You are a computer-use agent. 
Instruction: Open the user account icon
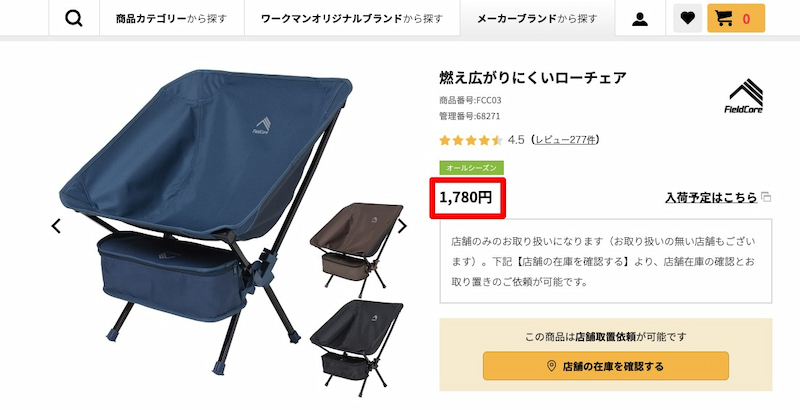click(640, 19)
